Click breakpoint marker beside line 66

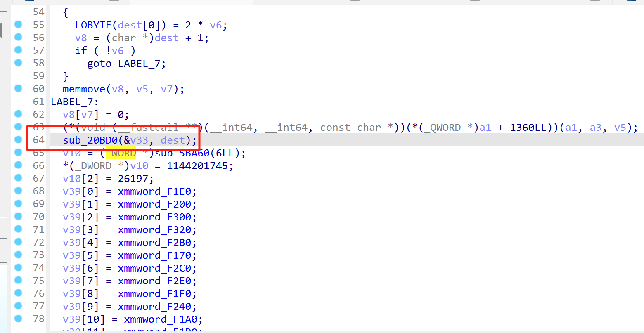[18, 165]
